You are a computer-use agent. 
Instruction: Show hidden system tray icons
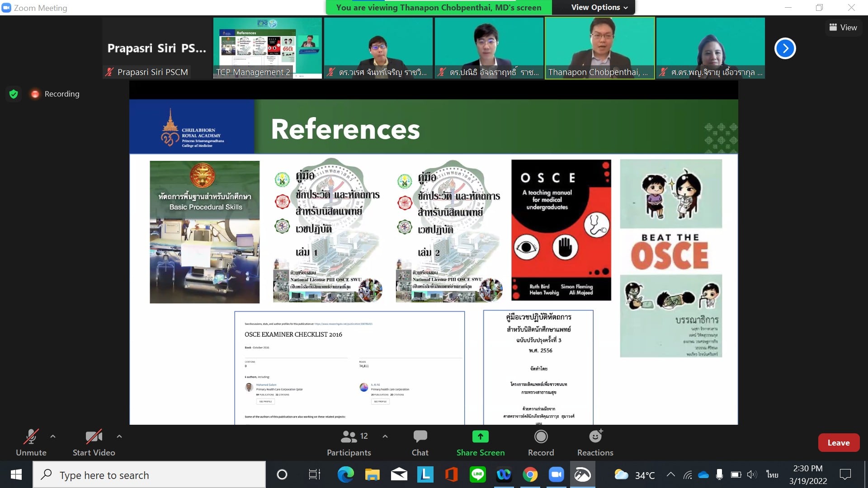tap(671, 474)
